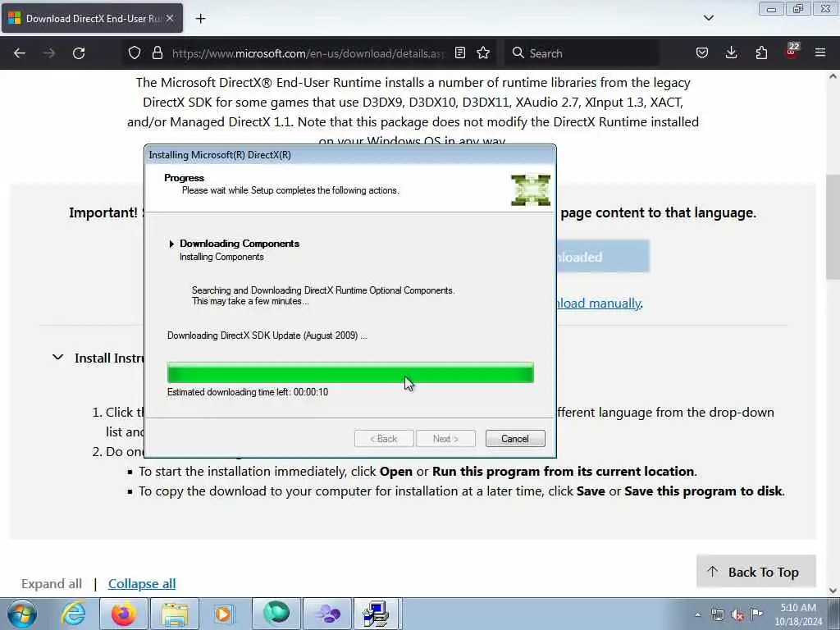Switch to the DirectX setup taskbar icon
The image size is (840, 630).
[x=376, y=614]
